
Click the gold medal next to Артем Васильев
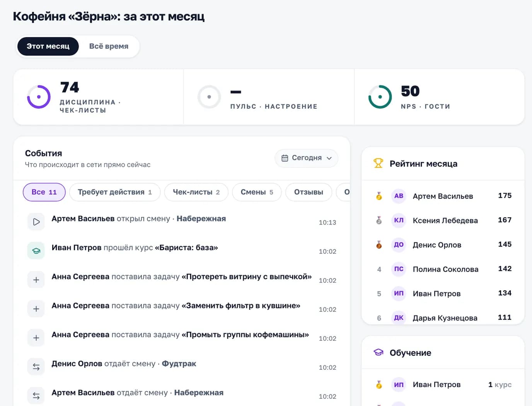tap(379, 196)
